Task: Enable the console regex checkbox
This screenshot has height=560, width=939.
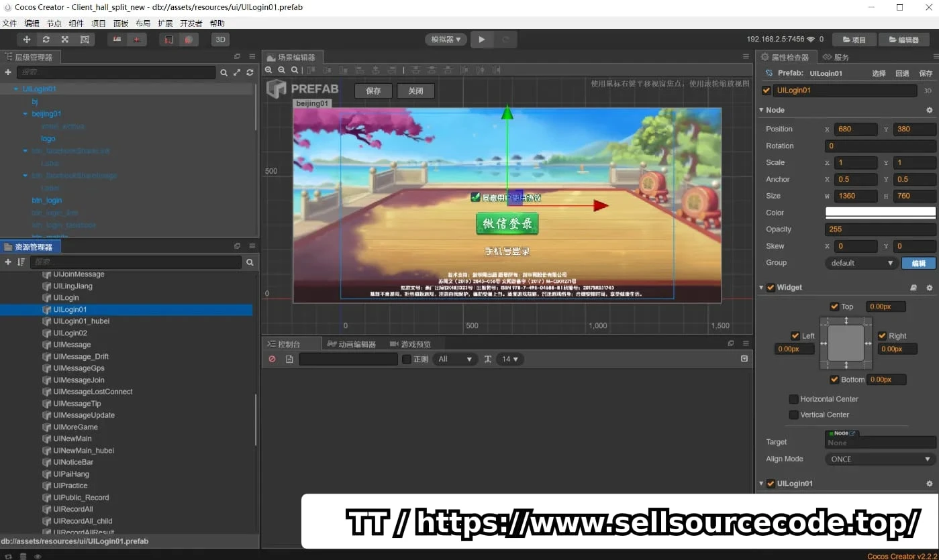Action: tap(407, 359)
